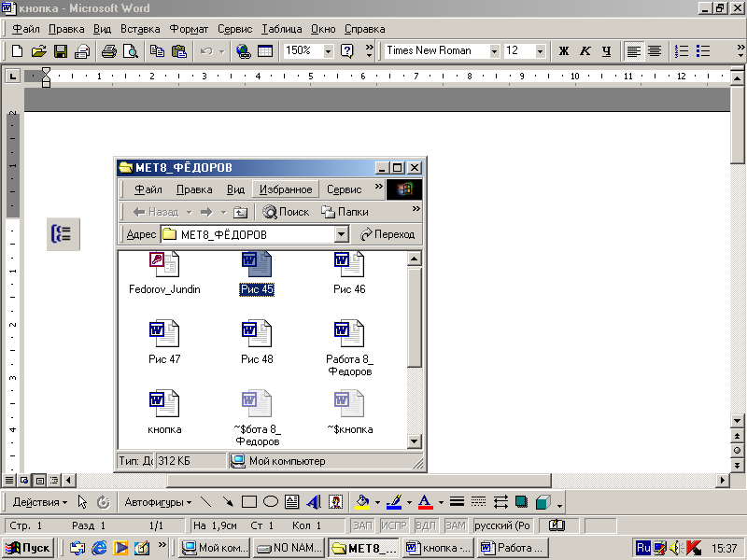Expand font color dropdown arrow
The width and height of the screenshot is (747, 560).
tap(441, 502)
